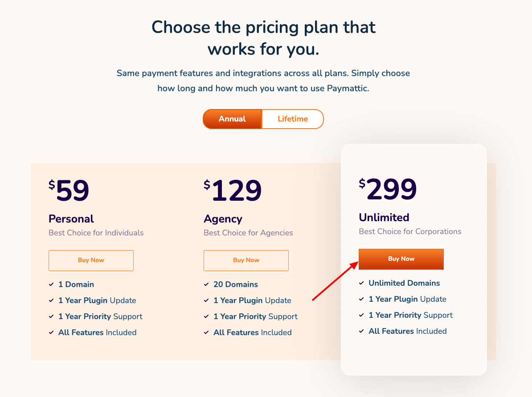Click the checkmark beside 20 Domains
This screenshot has height=397, width=532.
206,284
